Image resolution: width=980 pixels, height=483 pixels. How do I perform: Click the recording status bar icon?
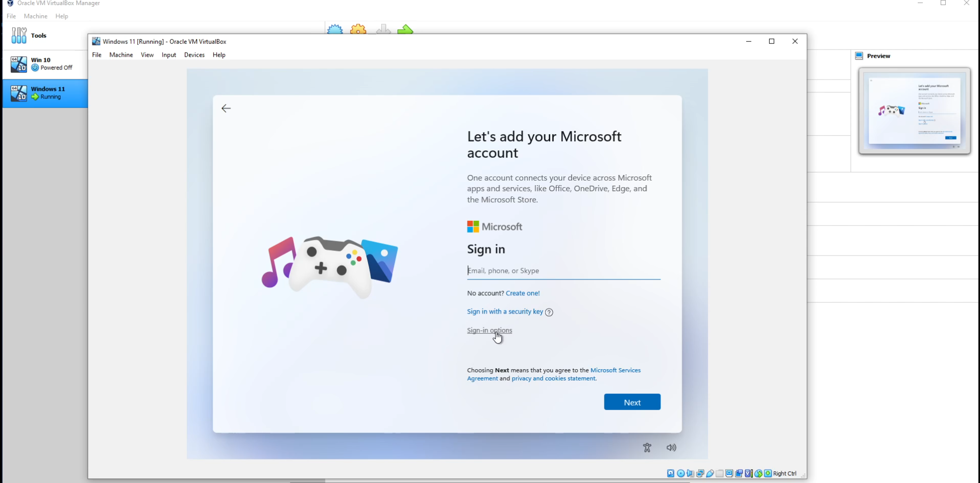point(739,473)
